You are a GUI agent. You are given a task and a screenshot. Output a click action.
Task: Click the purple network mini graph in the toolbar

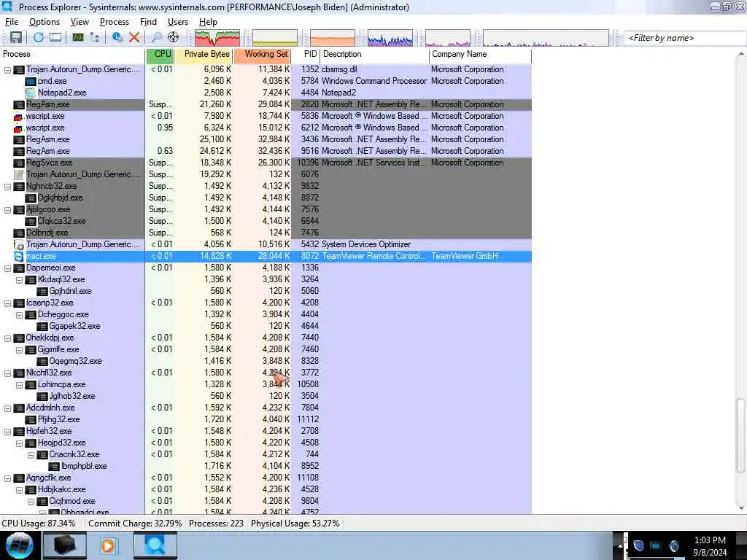[x=448, y=38]
